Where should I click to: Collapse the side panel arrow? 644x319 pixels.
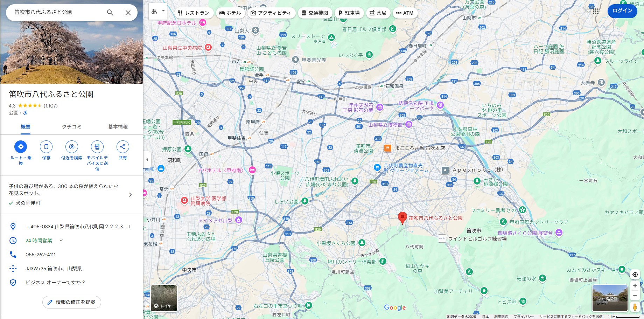point(147,160)
